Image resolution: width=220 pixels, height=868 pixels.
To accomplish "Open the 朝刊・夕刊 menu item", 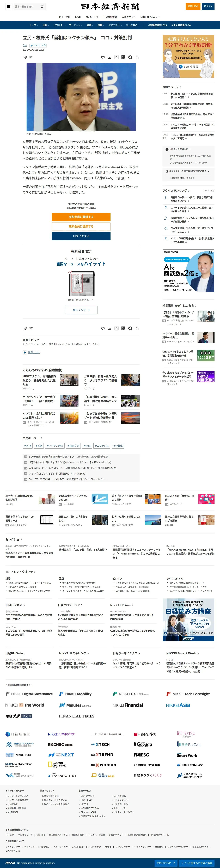I will click(x=64, y=17).
